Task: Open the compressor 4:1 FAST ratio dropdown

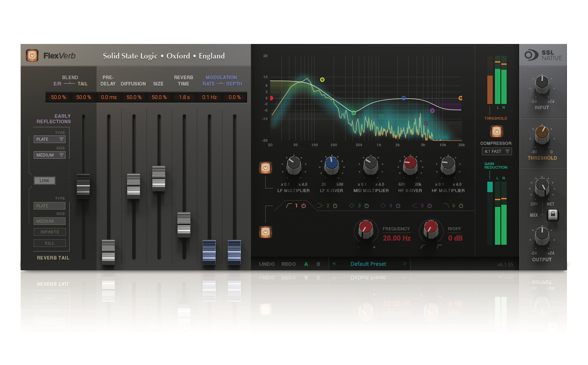Action: tap(497, 151)
